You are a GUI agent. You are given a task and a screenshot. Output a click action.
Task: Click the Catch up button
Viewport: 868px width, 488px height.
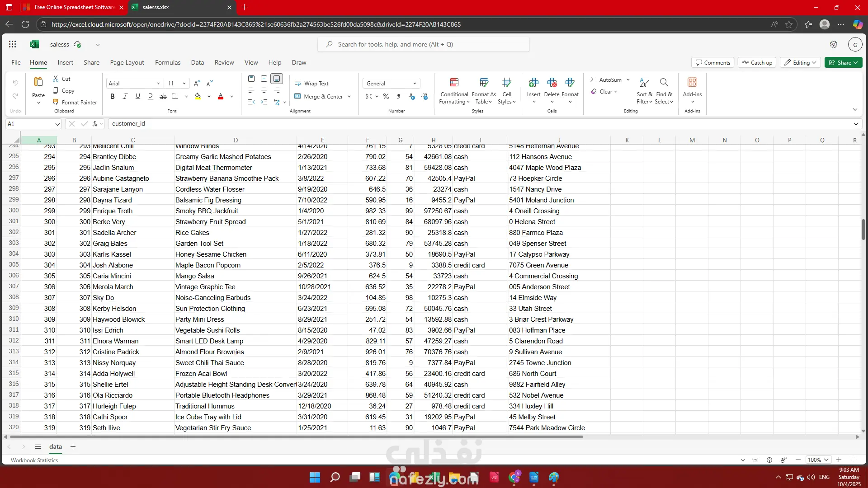click(757, 62)
